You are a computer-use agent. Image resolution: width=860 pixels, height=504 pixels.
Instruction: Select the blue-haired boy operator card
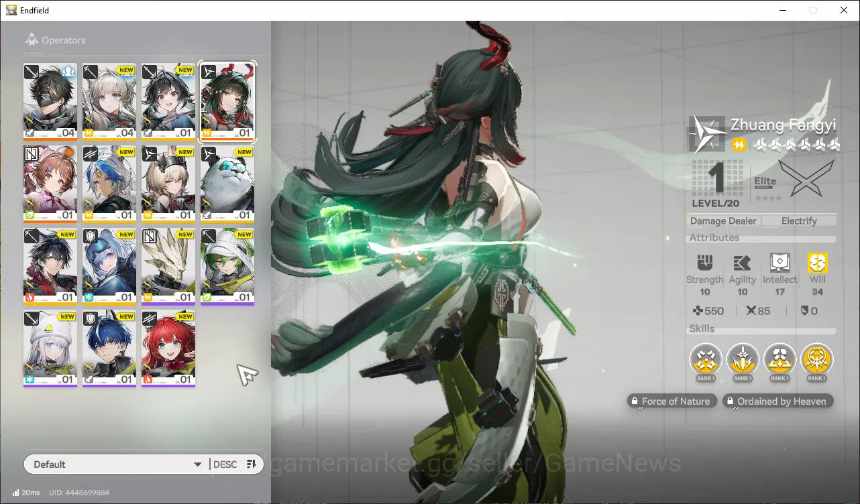(109, 349)
